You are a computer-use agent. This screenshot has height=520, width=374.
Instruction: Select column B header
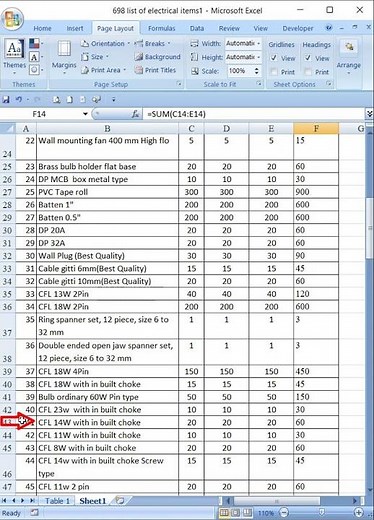tap(107, 129)
